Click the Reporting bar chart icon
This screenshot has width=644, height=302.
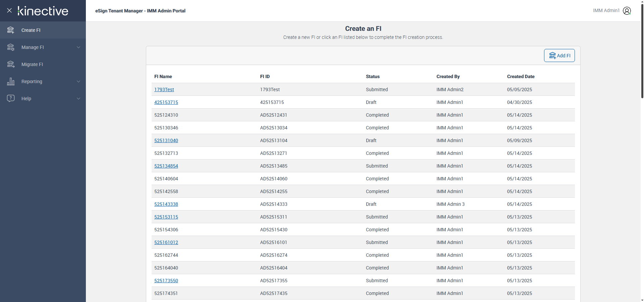[11, 81]
